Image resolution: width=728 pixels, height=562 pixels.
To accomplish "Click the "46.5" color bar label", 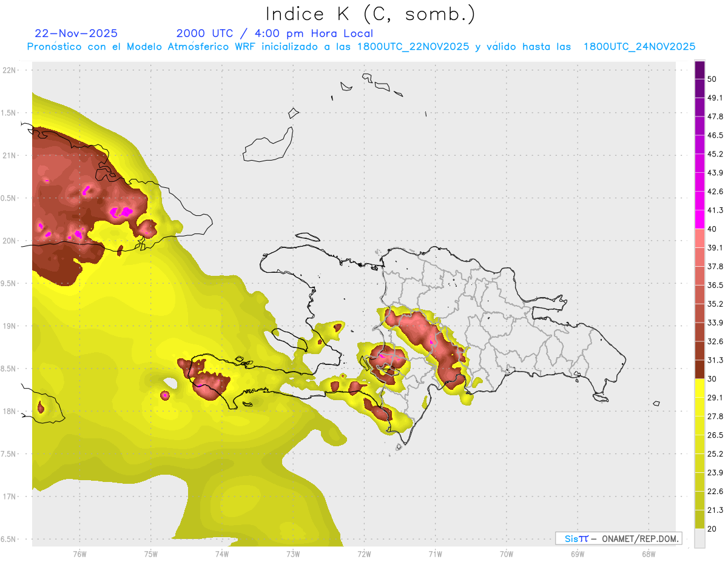I will [715, 135].
